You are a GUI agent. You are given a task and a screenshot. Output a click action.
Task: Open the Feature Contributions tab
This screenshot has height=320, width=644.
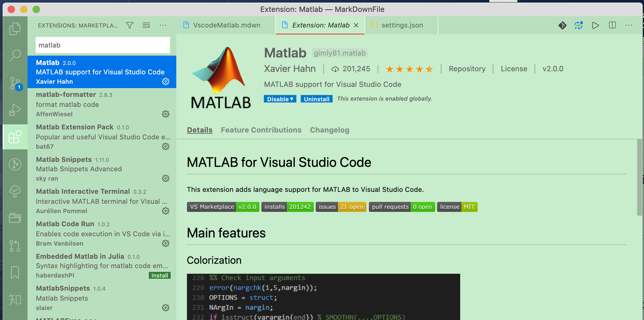click(261, 130)
